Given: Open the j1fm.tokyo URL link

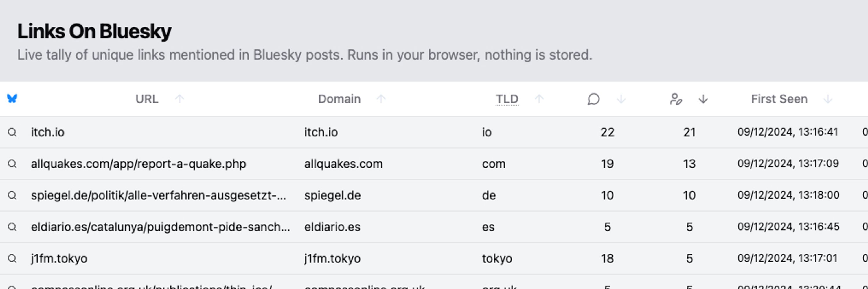Looking at the screenshot, I should click(59, 258).
